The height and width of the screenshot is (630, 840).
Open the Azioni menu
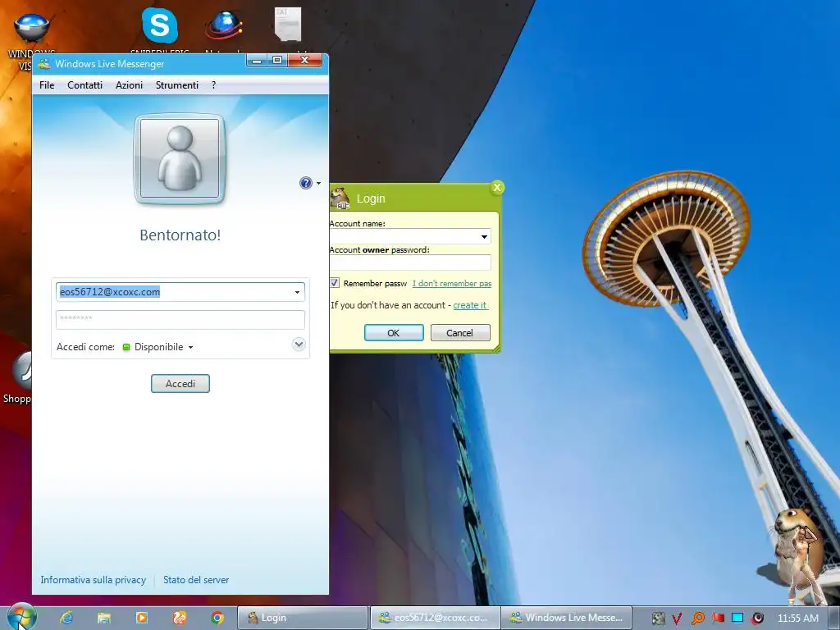click(129, 85)
